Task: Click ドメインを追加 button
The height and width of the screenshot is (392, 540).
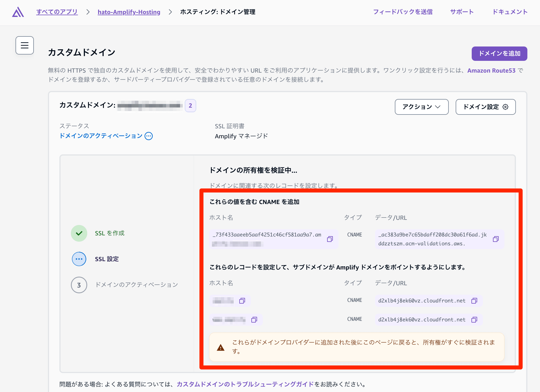Action: [x=499, y=54]
